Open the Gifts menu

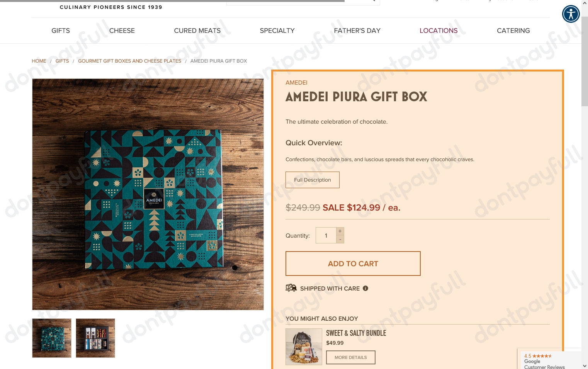tap(61, 31)
